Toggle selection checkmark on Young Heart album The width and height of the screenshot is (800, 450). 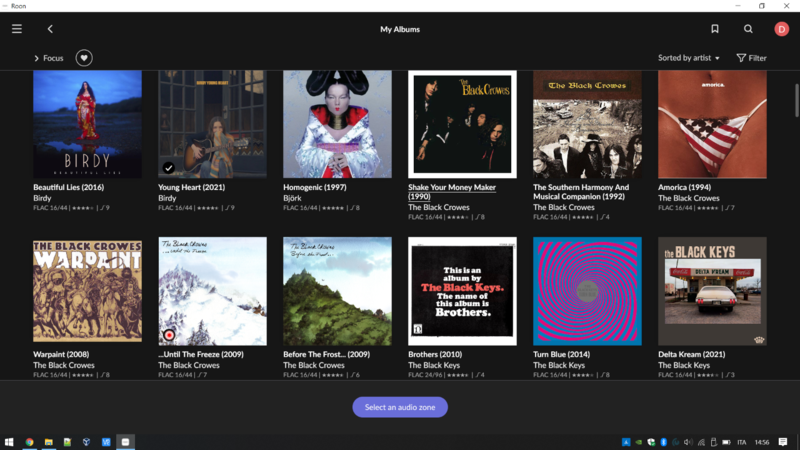pyautogui.click(x=168, y=167)
